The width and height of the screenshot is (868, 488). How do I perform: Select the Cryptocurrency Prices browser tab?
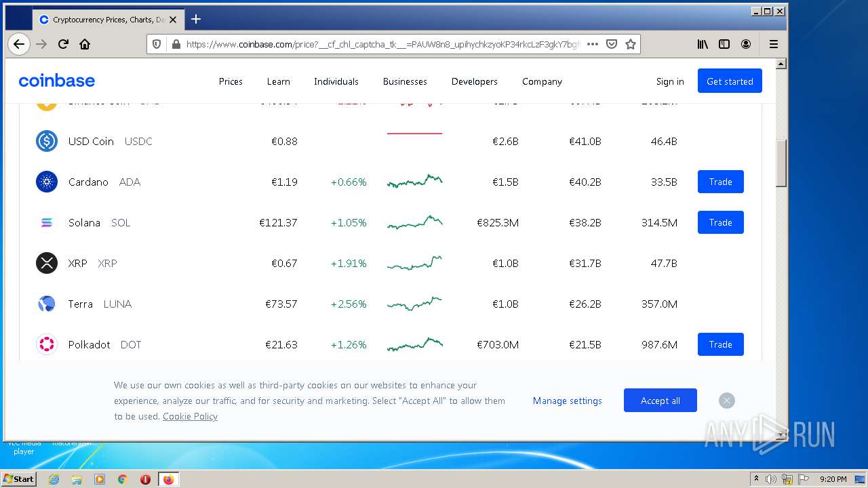(108, 20)
